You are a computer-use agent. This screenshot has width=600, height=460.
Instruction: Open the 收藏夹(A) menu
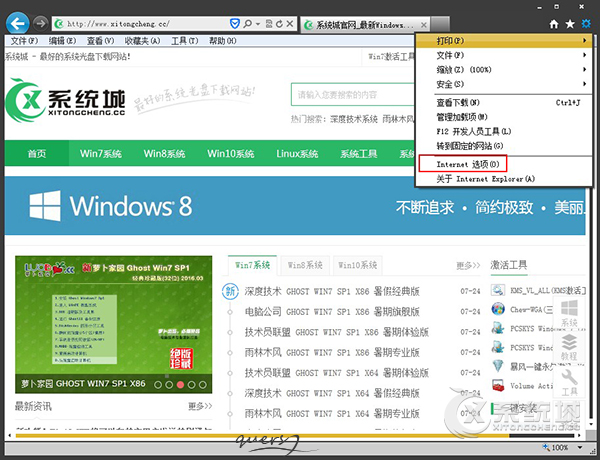point(142,41)
